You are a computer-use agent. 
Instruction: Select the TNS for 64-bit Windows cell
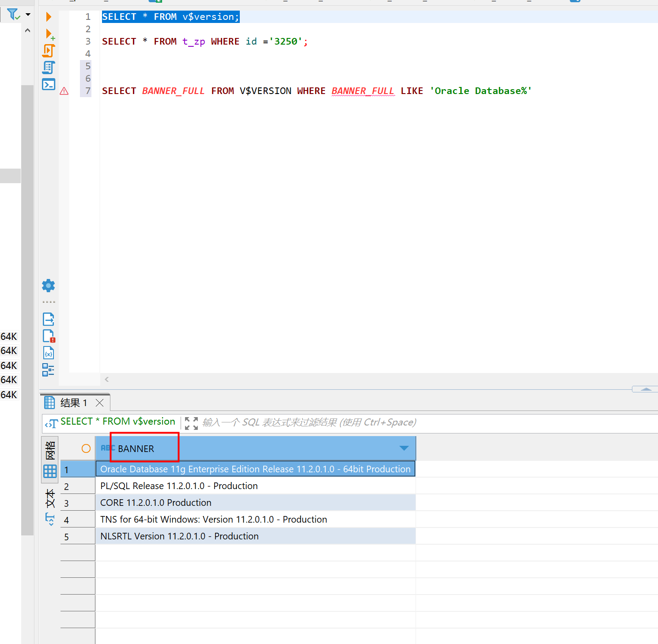point(255,520)
